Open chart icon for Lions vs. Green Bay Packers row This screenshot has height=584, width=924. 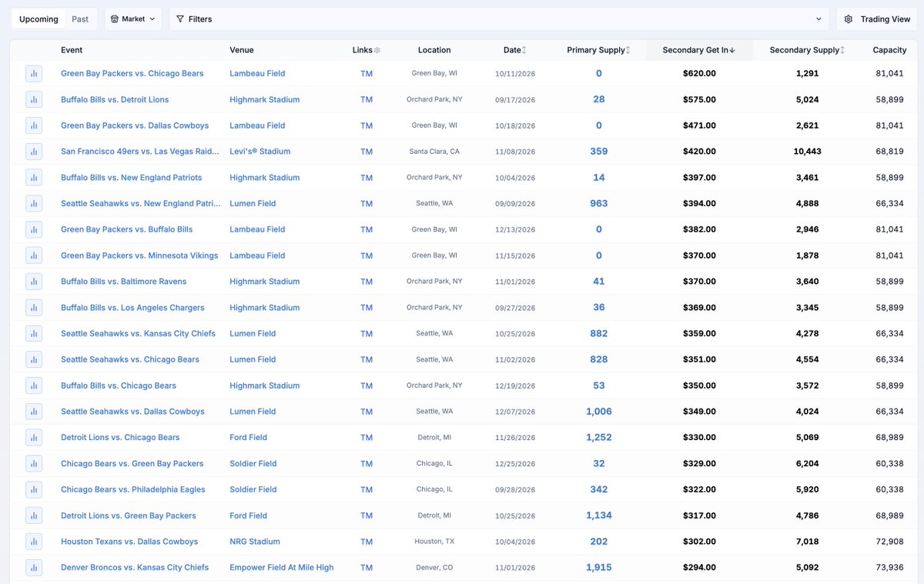(x=34, y=516)
